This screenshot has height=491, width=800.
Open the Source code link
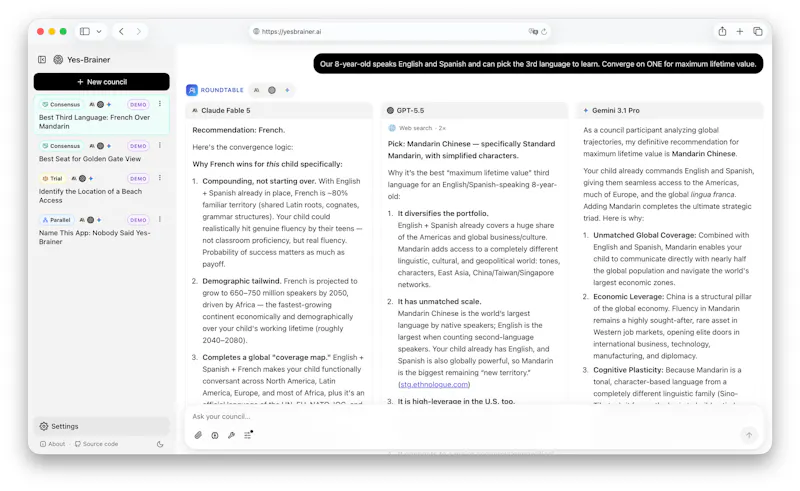96,444
